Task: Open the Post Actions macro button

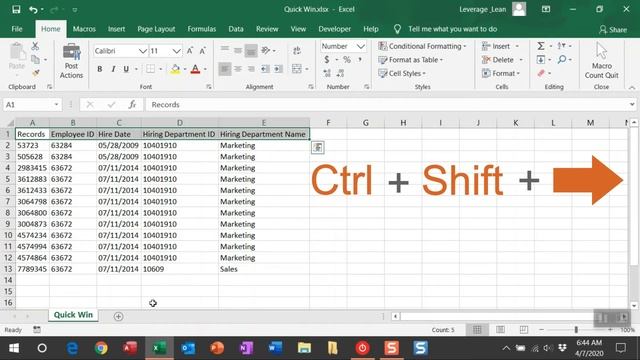Action: pyautogui.click(x=71, y=61)
